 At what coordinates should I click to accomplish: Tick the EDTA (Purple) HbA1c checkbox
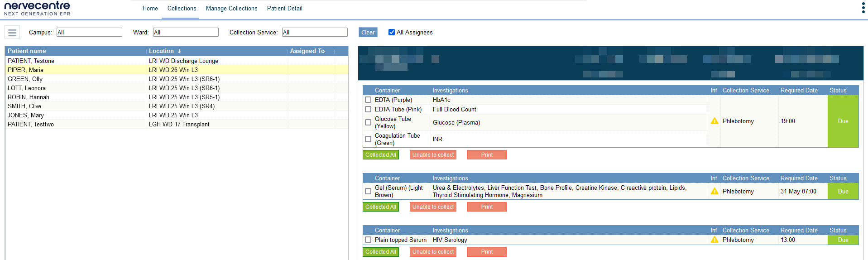coord(368,100)
